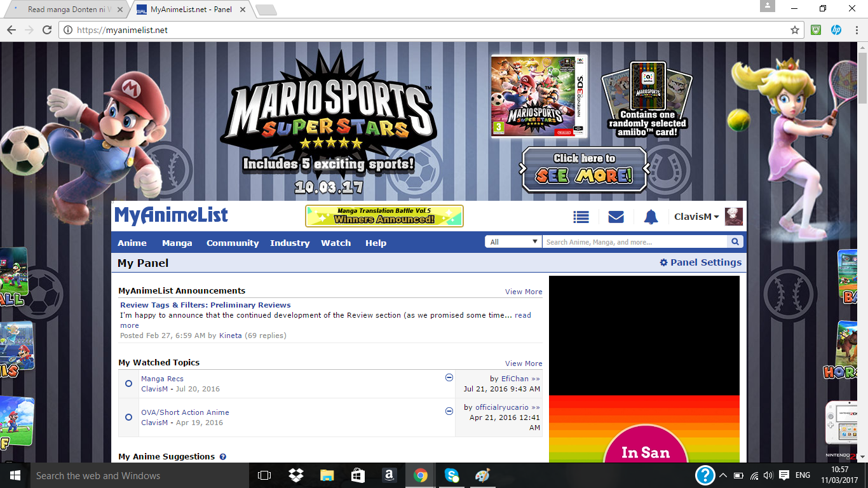
Task: Click the help icon beside My Anime Suggestions
Action: 223,457
